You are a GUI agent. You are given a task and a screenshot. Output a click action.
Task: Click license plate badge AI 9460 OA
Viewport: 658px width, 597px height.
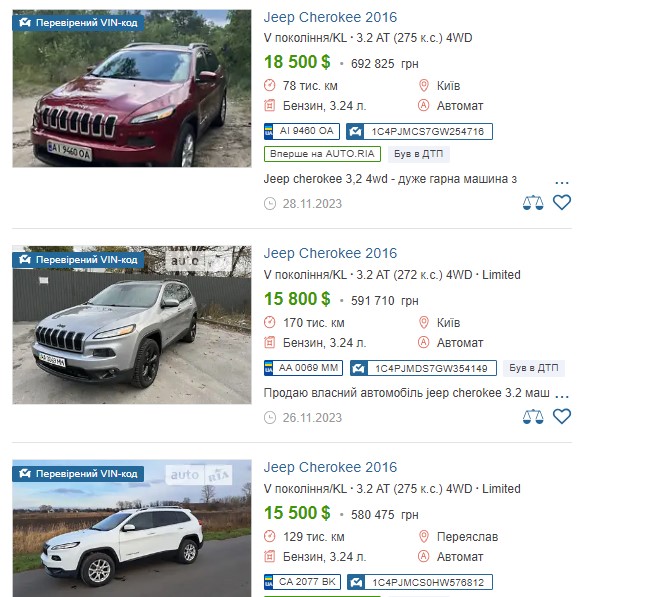302,131
